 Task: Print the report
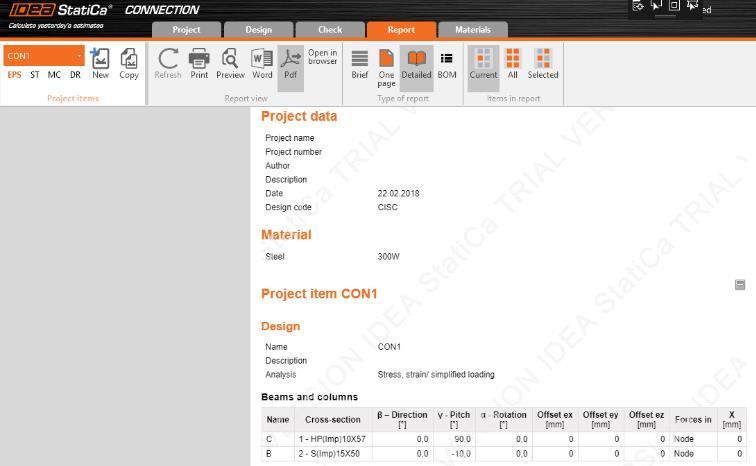199,63
